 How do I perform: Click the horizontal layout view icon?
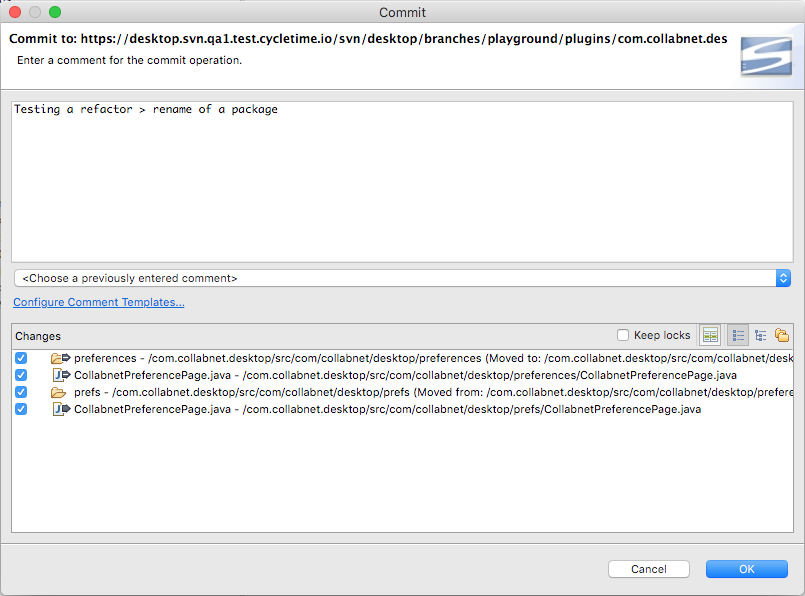coord(710,333)
